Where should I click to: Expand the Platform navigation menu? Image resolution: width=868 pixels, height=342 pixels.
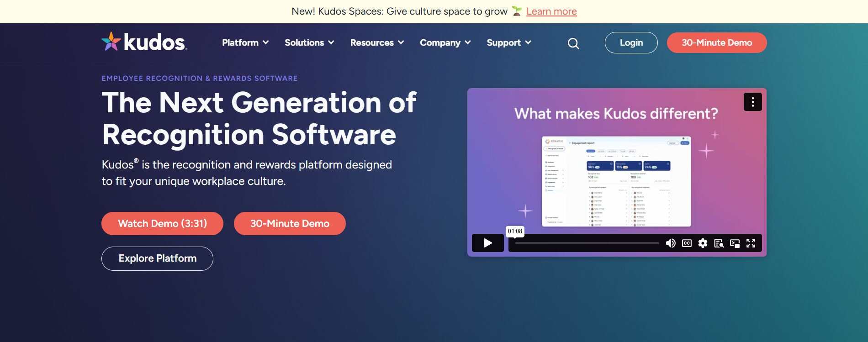(245, 42)
